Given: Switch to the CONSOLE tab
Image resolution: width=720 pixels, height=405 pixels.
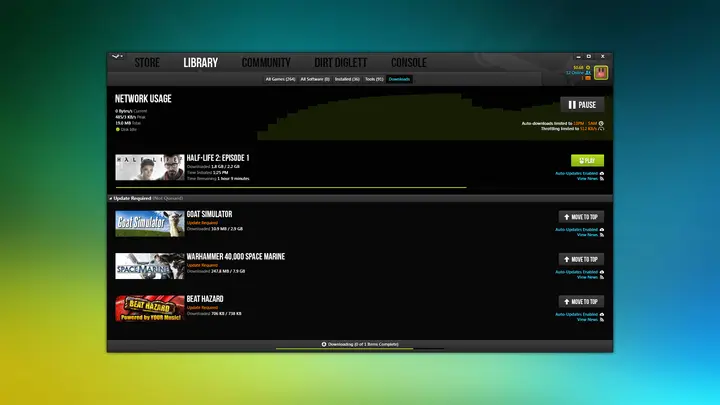Looking at the screenshot, I should click(x=409, y=63).
